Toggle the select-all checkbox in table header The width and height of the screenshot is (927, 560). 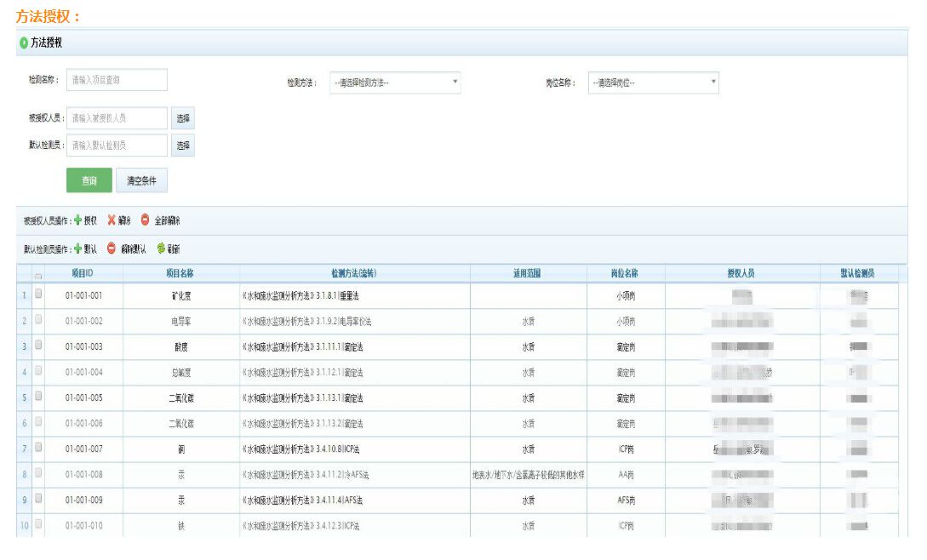click(x=37, y=275)
